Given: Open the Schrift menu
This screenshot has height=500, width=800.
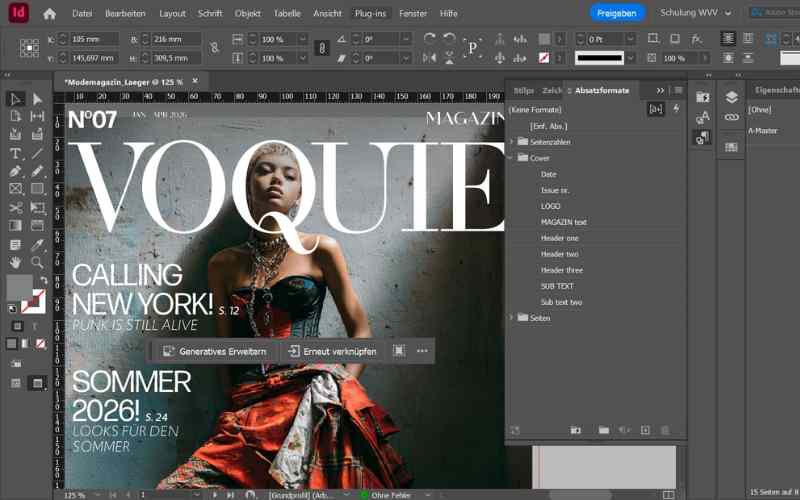Looking at the screenshot, I should coord(210,14).
